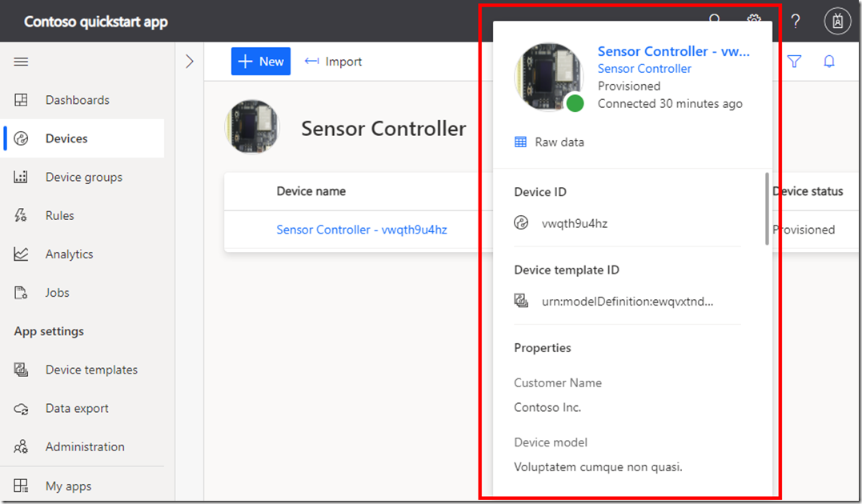Click the device ID value vwqth9u4hz

pos(575,223)
